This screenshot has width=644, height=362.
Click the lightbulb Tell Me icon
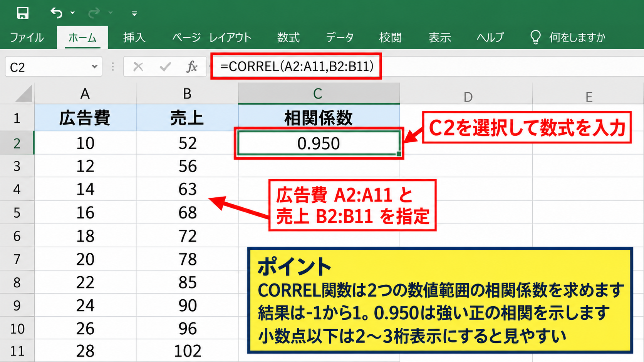(535, 37)
